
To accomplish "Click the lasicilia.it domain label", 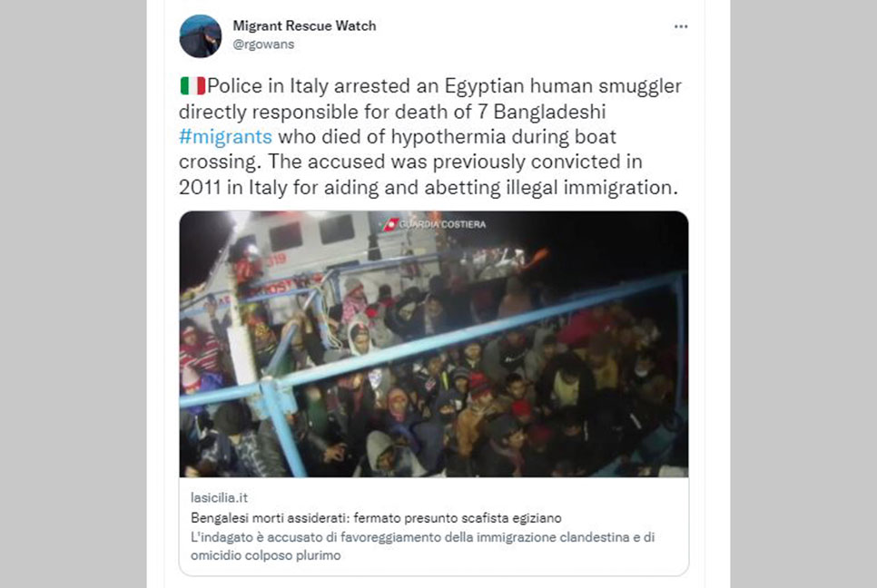I will (219, 497).
